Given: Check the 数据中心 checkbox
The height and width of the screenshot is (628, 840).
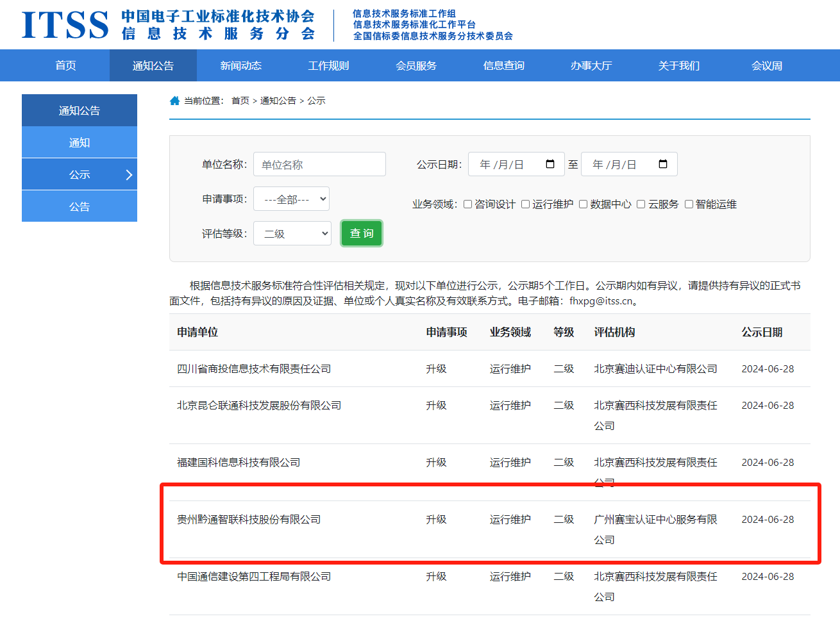Looking at the screenshot, I should click(x=584, y=204).
